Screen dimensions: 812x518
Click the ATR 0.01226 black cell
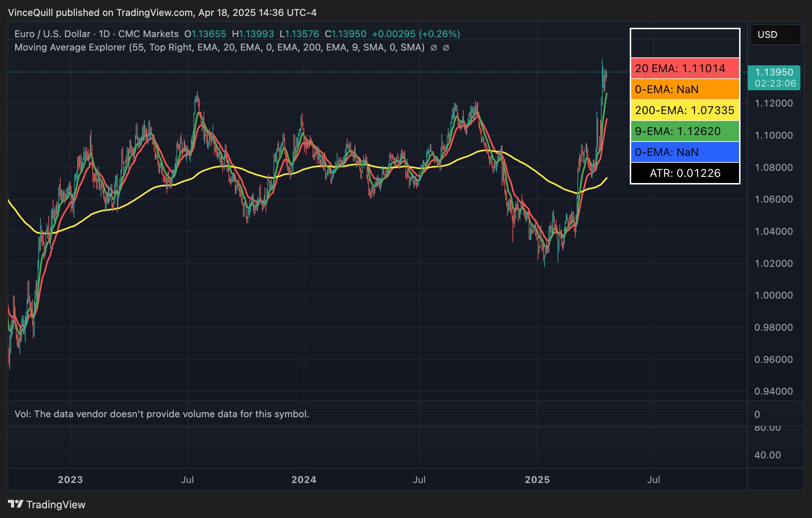tap(685, 173)
